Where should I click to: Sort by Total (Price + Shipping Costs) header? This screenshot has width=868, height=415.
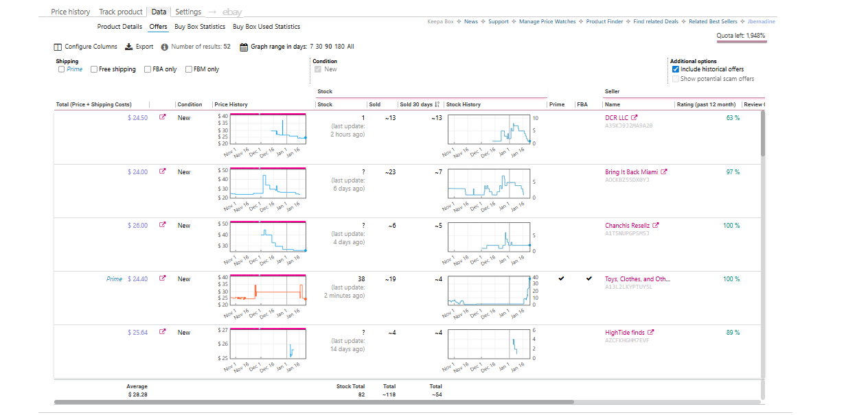click(x=93, y=105)
